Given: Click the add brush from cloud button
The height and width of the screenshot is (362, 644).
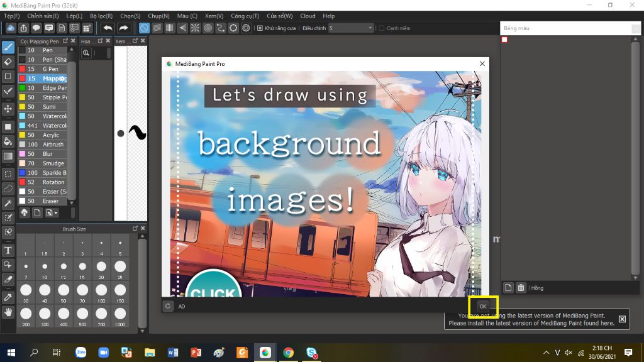Looking at the screenshot, I should [x=25, y=212].
